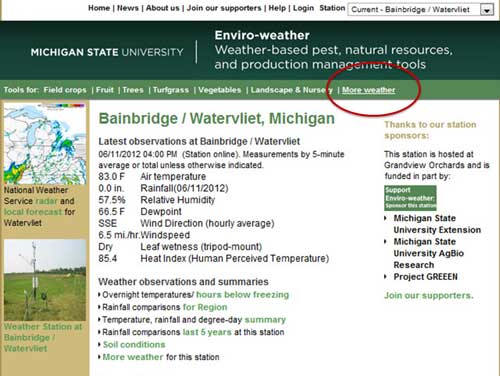Screen dimensions: 500x376
Task: Open Vegetables tools
Action: click(x=219, y=90)
